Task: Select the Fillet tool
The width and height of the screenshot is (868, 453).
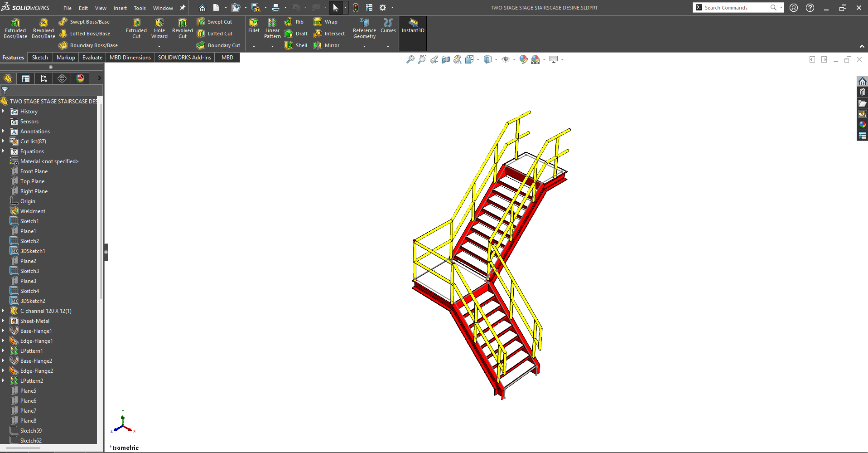Action: point(254,25)
